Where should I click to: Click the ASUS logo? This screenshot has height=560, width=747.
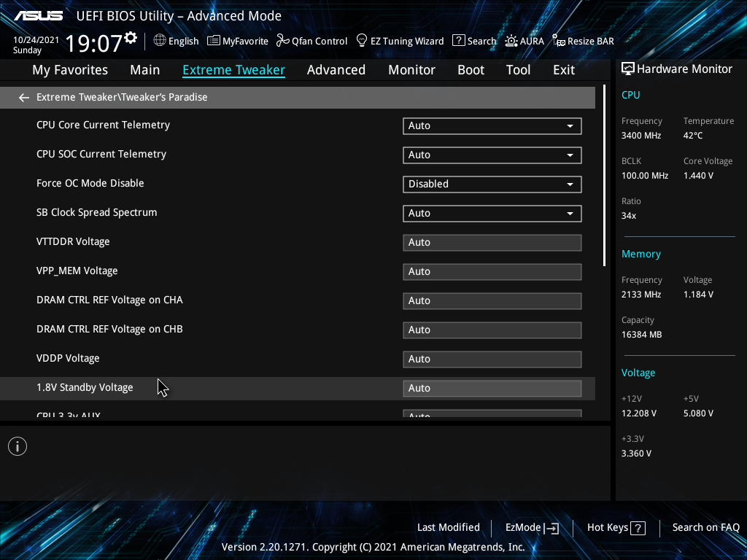coord(38,16)
